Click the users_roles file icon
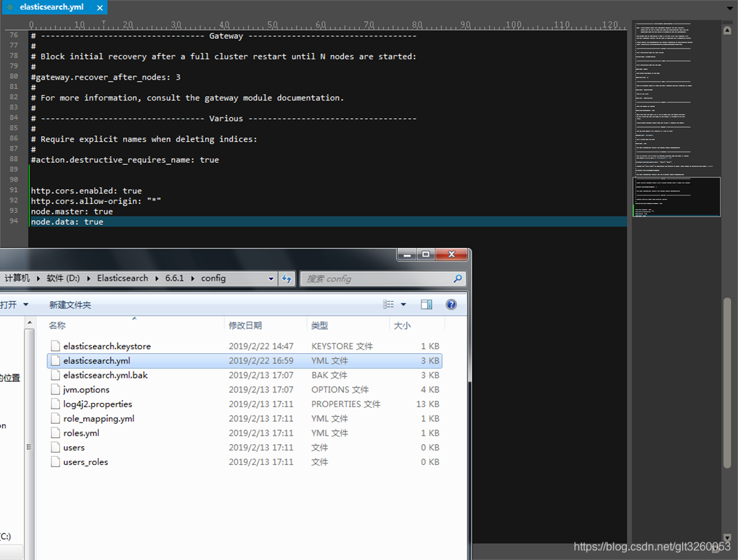 click(55, 462)
